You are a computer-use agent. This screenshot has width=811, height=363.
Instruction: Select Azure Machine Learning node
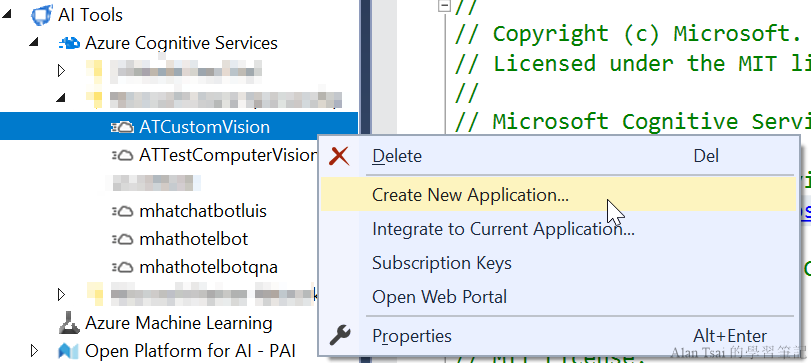[x=179, y=323]
